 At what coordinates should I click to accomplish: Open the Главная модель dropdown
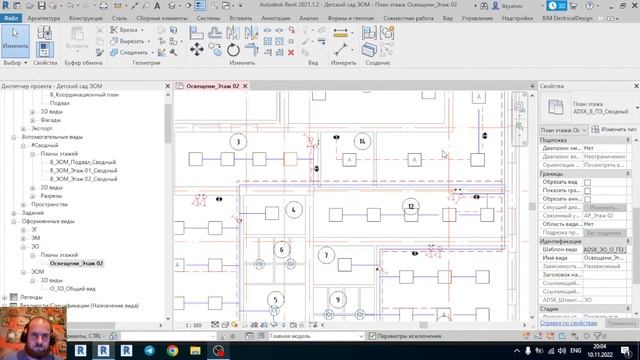click(316, 336)
